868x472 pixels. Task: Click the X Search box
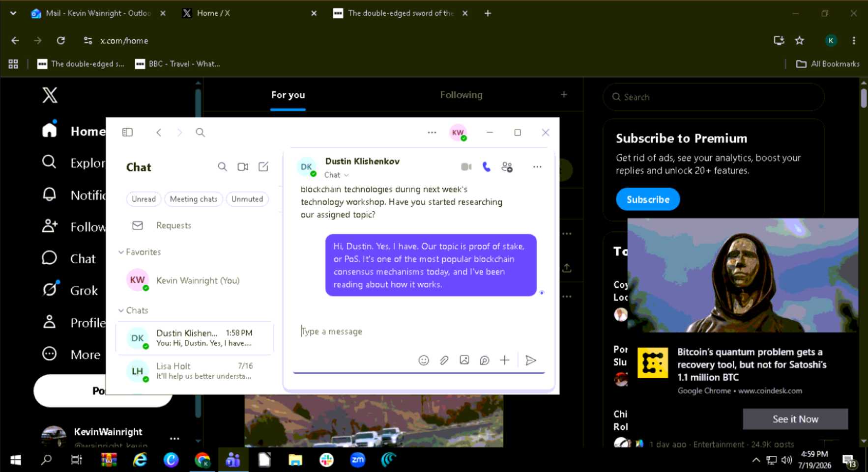coord(714,97)
